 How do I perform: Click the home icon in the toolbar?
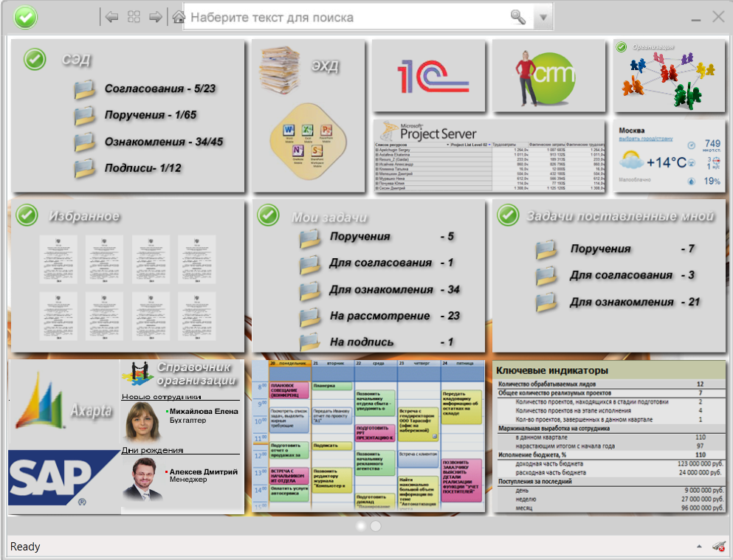[179, 17]
